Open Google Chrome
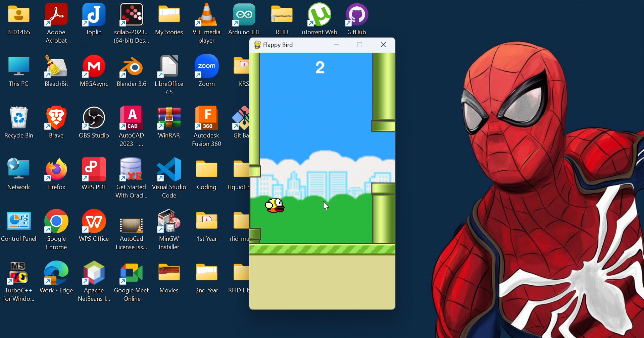This screenshot has width=644, height=338. pyautogui.click(x=56, y=221)
